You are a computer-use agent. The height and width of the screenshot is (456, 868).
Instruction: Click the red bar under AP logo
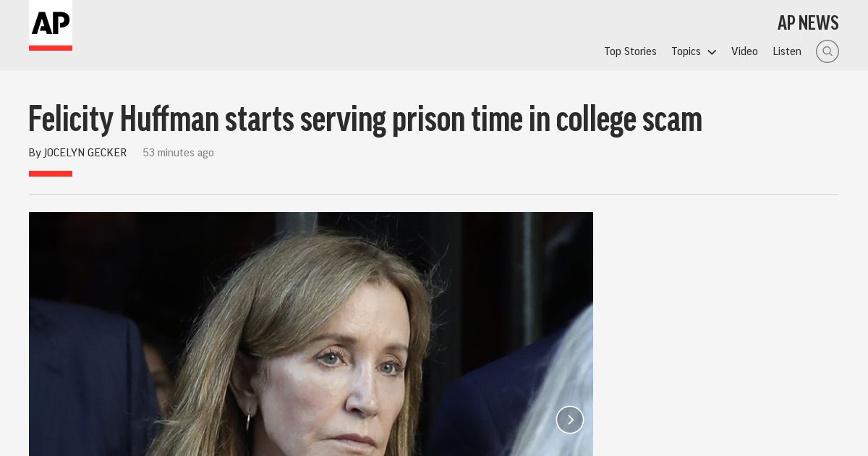coord(51,48)
